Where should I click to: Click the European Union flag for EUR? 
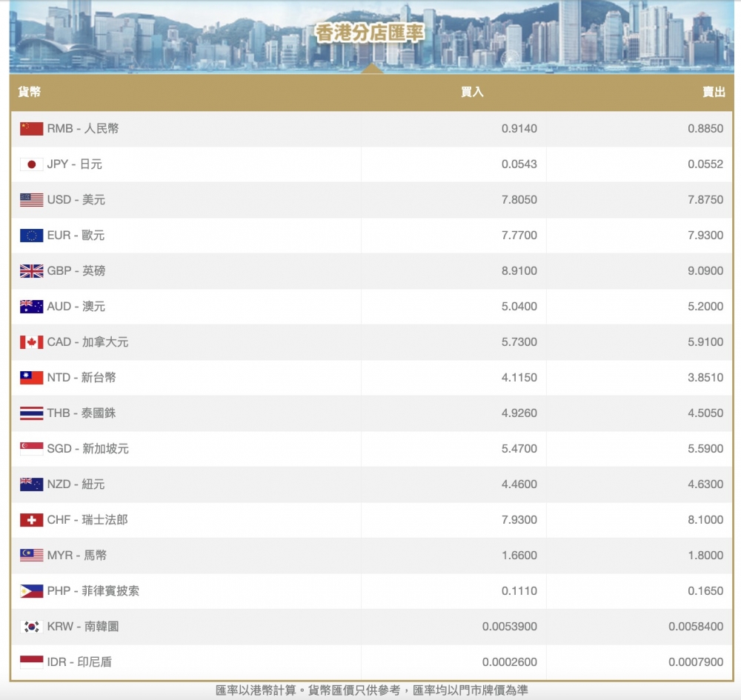31,236
